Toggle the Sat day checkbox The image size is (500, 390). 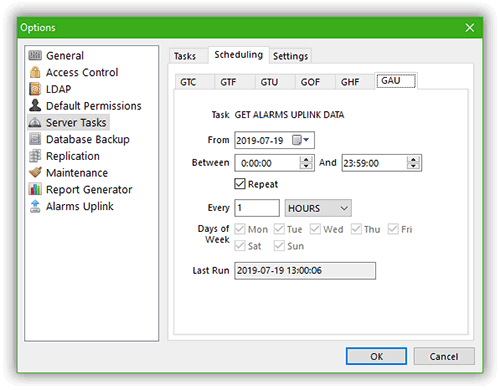240,246
